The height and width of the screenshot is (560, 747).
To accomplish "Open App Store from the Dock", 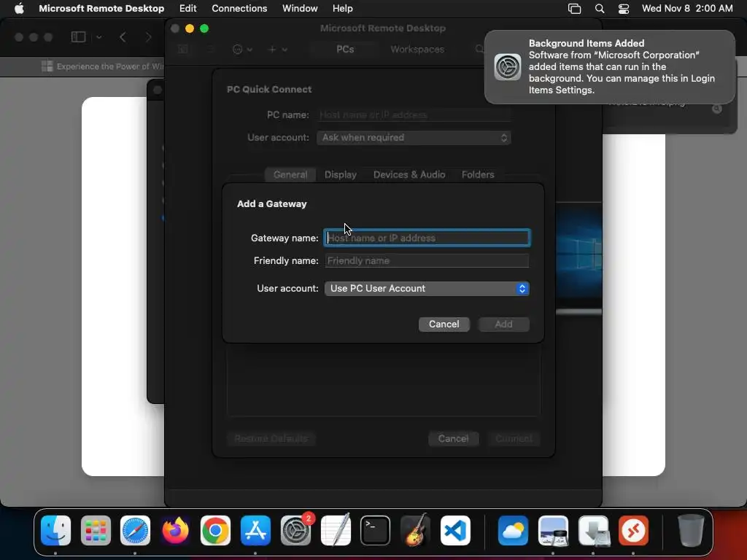I will (256, 530).
